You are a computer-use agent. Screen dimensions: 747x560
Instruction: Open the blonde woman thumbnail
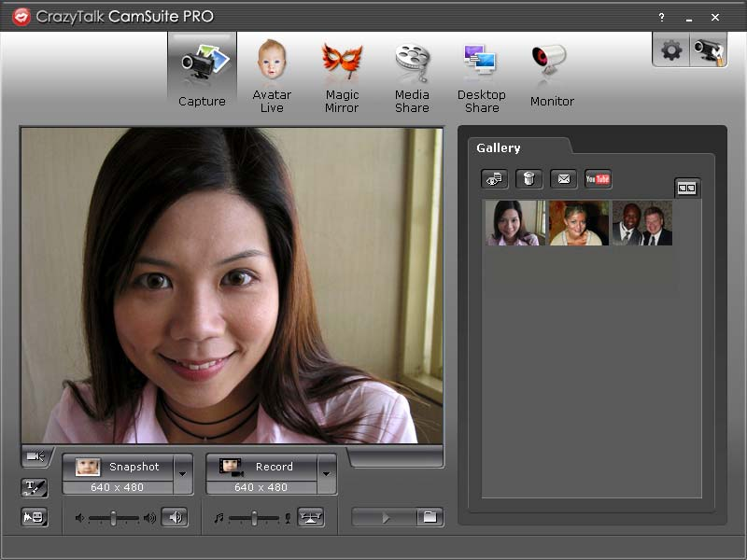coord(578,223)
